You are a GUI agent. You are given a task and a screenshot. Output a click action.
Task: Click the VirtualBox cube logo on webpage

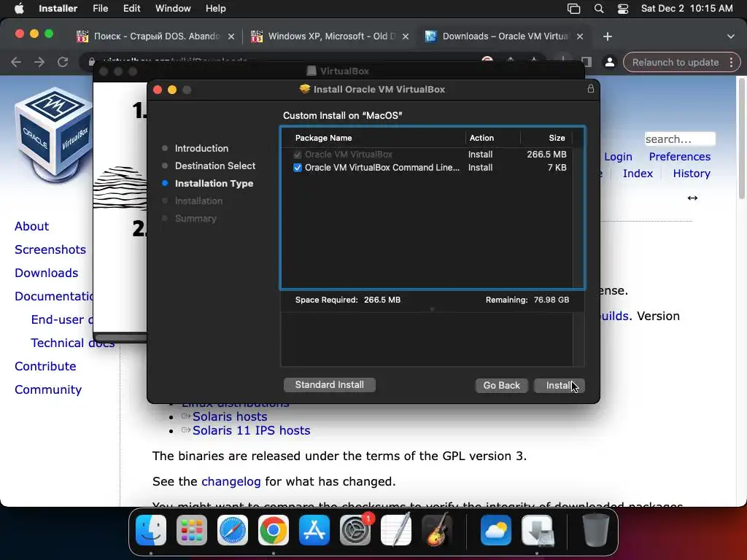[53, 136]
